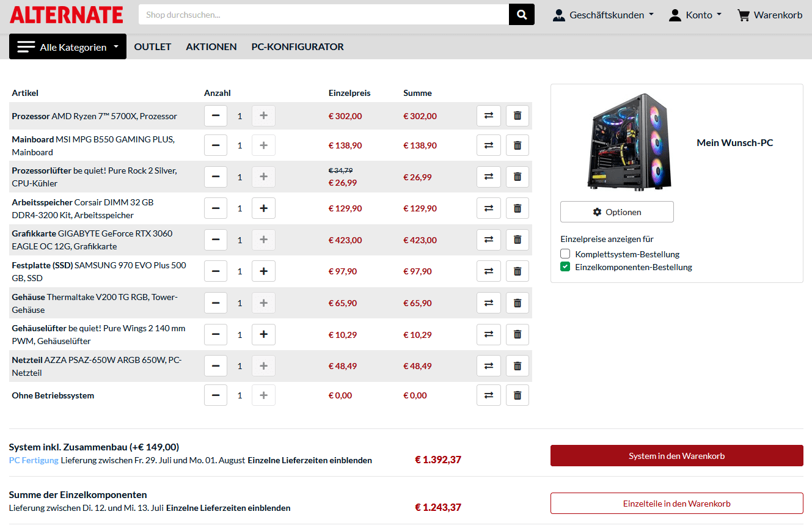Viewport: 812px width, 528px height.
Task: Add System in den Warenkorb
Action: [677, 456]
